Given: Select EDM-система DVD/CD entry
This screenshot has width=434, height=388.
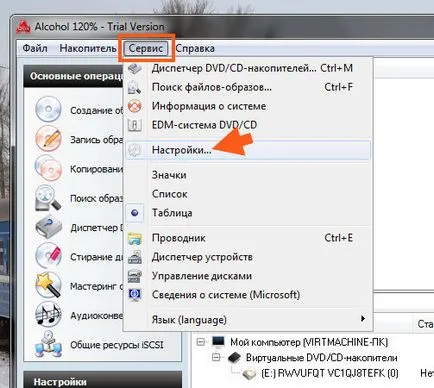Looking at the screenshot, I should coord(248,125).
